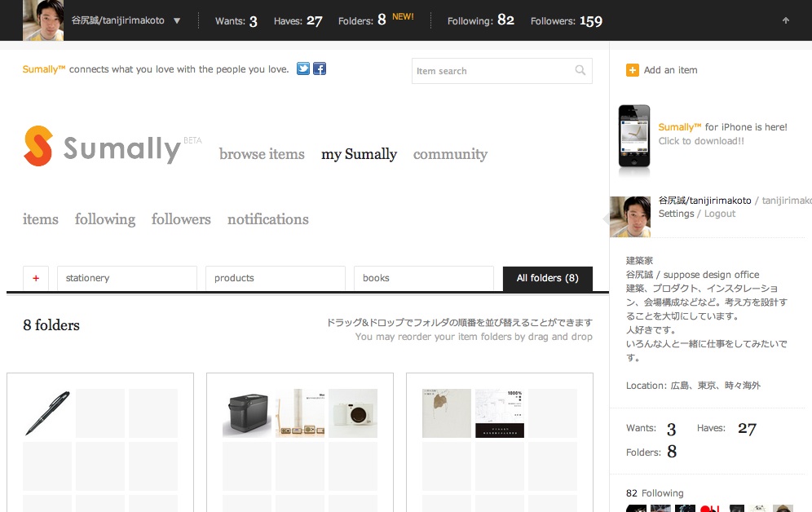Image resolution: width=812 pixels, height=512 pixels.
Task: Click the 82 Following heading
Action: click(655, 493)
